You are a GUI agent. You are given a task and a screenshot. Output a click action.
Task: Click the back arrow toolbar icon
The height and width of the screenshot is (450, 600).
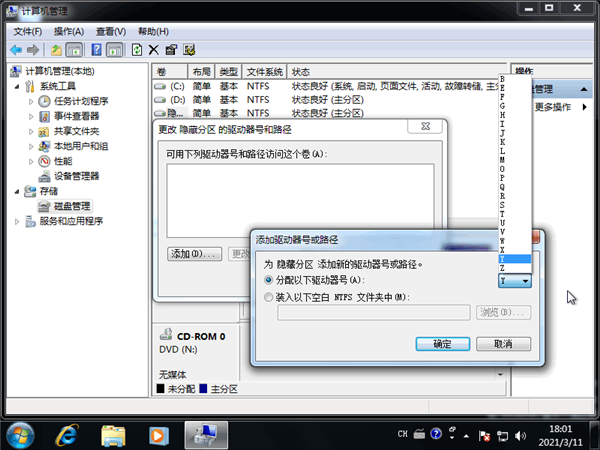pyautogui.click(x=15, y=49)
